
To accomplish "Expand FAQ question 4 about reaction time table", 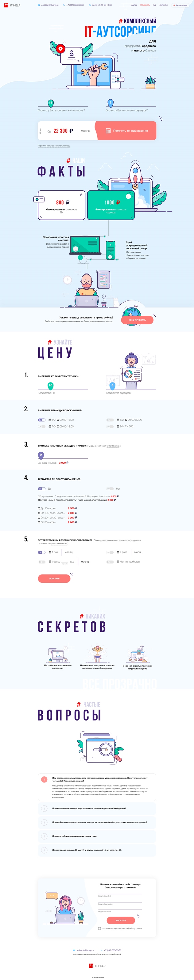I will pyautogui.click(x=97, y=836).
